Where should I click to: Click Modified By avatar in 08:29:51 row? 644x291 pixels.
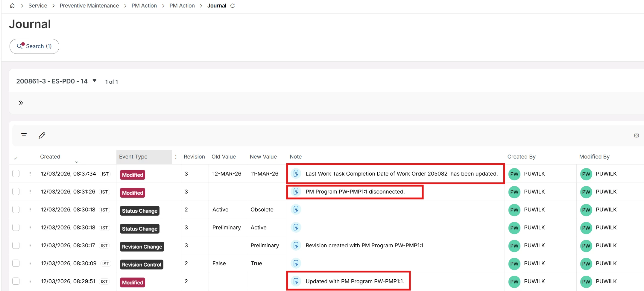[586, 282]
